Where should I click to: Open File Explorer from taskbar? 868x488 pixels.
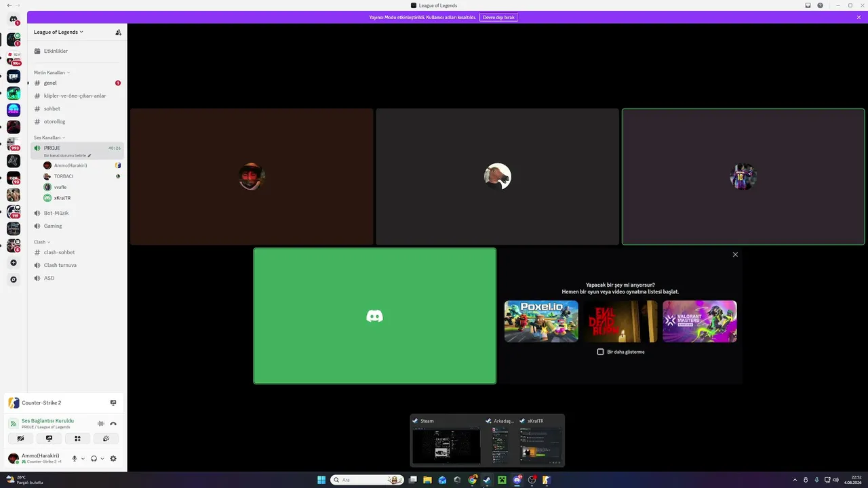(427, 480)
